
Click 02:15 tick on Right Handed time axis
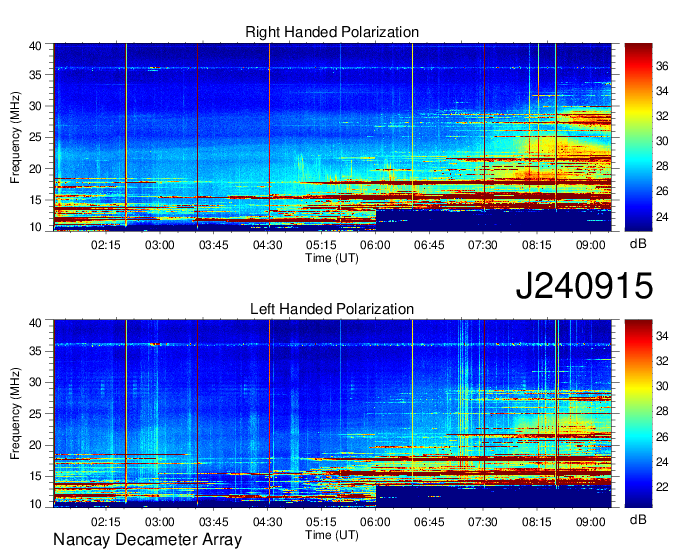[x=105, y=245]
